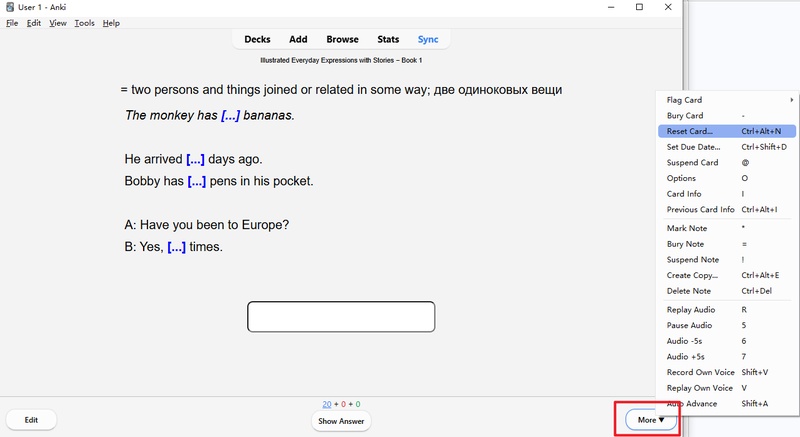Click the Edit button at bottom

point(31,420)
